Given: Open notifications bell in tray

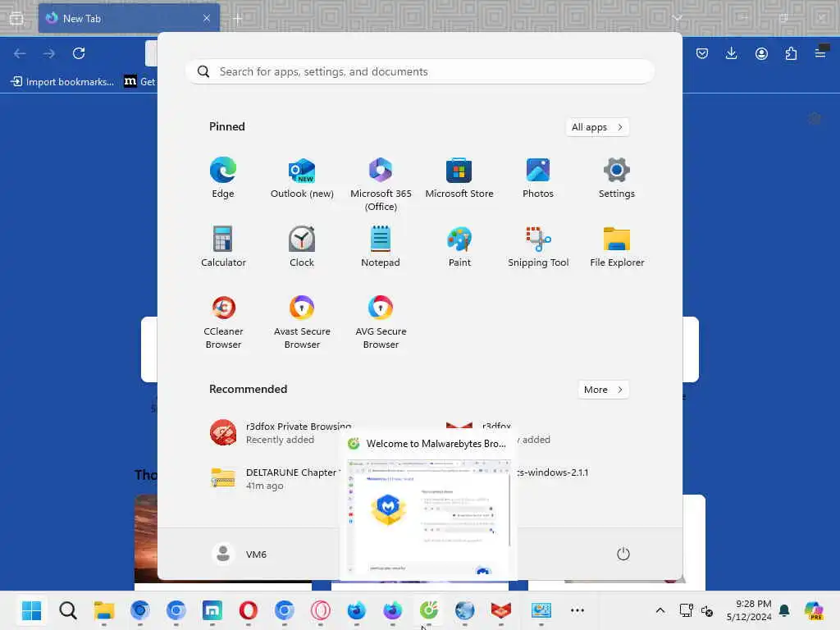Looking at the screenshot, I should coord(784,610).
